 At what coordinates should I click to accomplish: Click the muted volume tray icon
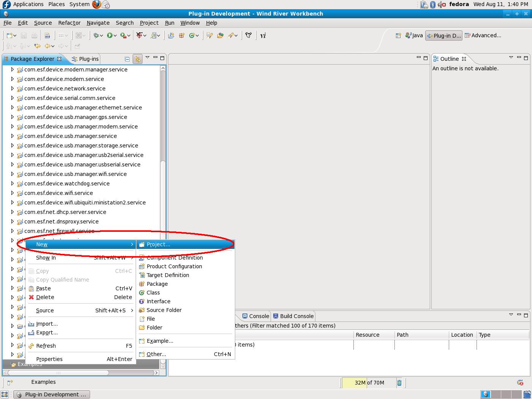442,5
